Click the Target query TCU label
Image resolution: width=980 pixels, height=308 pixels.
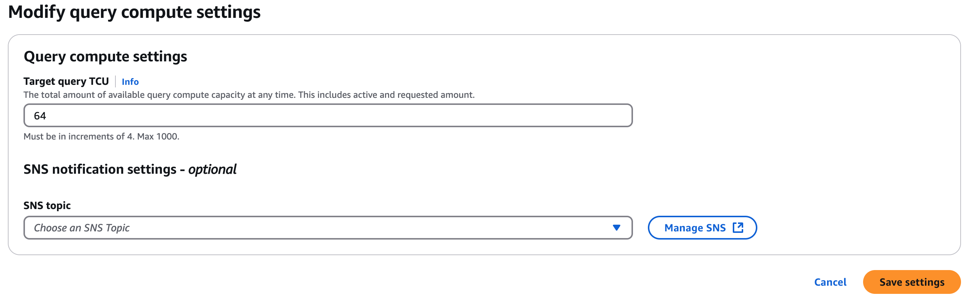pyautogui.click(x=66, y=81)
